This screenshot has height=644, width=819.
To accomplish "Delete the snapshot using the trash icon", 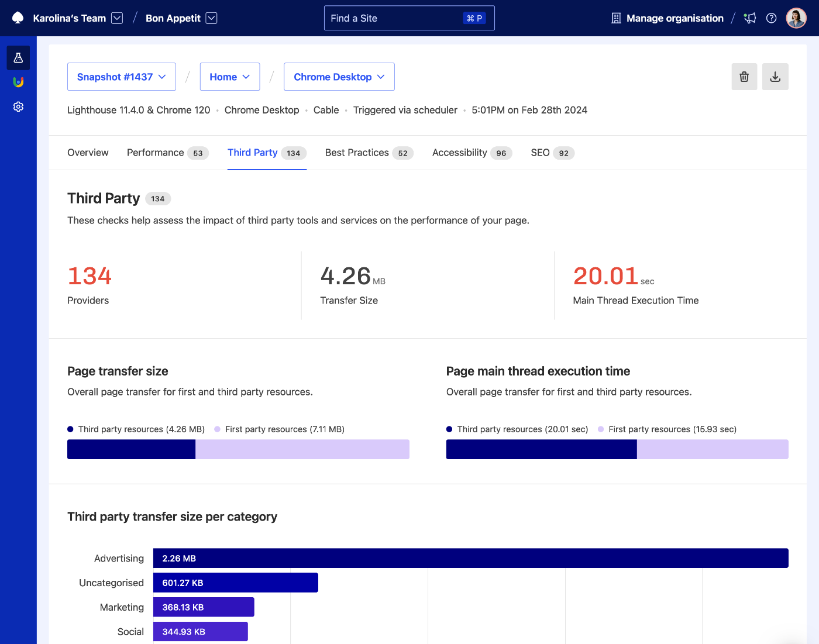I will (x=744, y=77).
